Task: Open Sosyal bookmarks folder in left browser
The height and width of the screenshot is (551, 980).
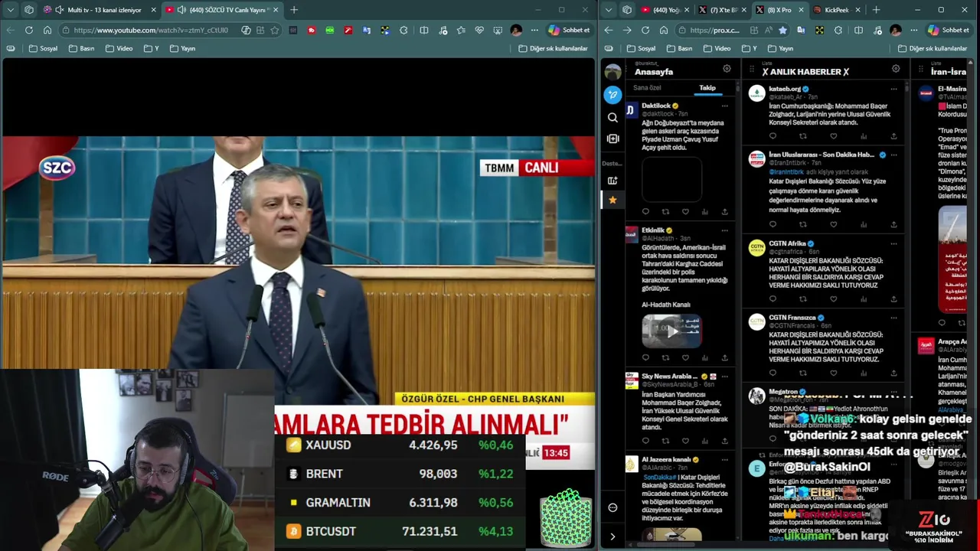Action: (43, 48)
